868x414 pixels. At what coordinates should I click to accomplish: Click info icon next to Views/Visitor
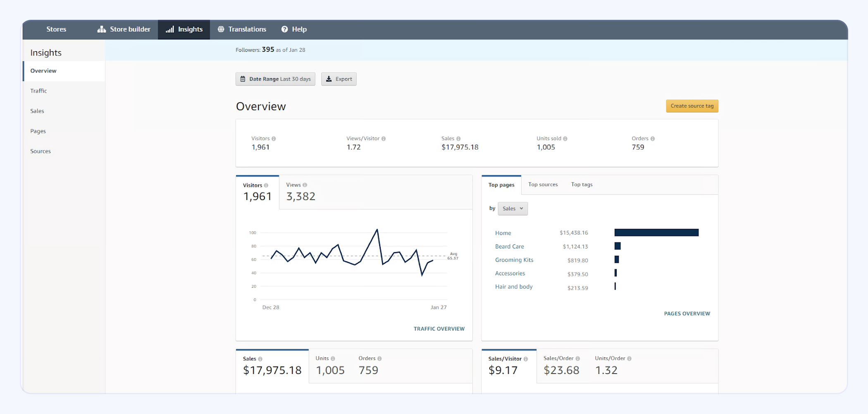point(384,139)
